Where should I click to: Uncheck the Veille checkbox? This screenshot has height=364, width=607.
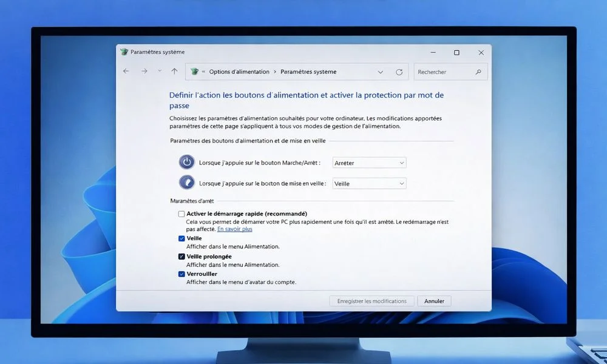coord(181,238)
